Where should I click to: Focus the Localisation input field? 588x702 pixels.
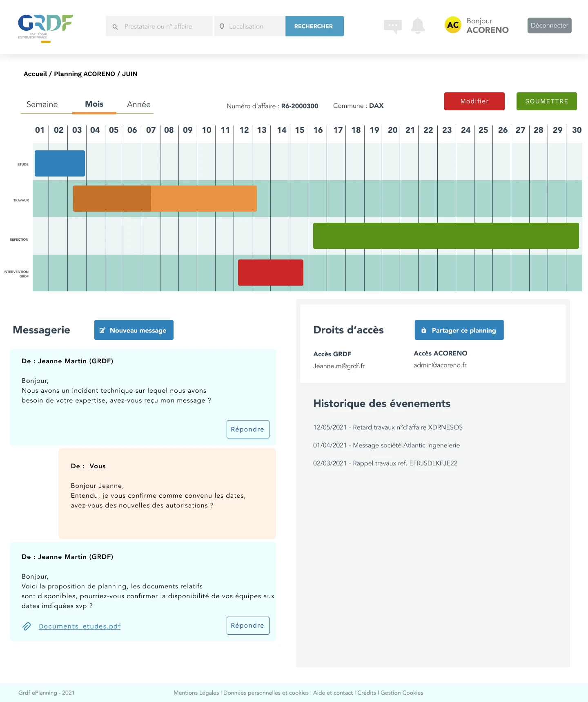[x=250, y=26]
